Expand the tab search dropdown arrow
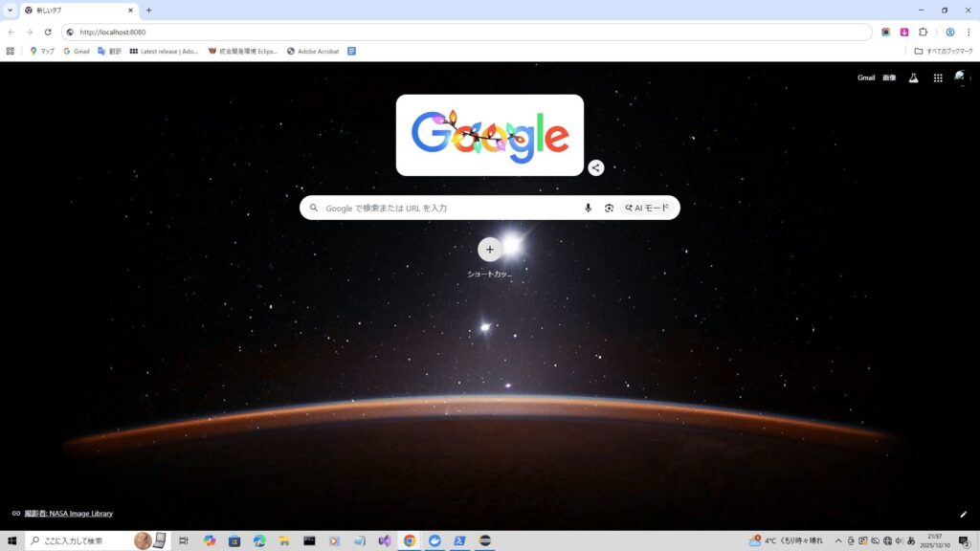This screenshot has width=980, height=551. click(10, 10)
